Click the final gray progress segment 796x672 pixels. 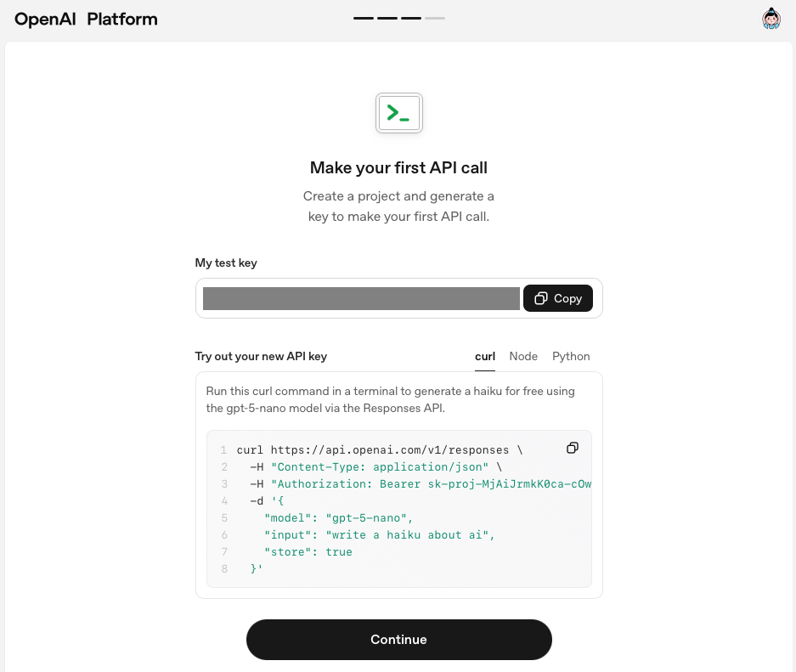coord(434,18)
